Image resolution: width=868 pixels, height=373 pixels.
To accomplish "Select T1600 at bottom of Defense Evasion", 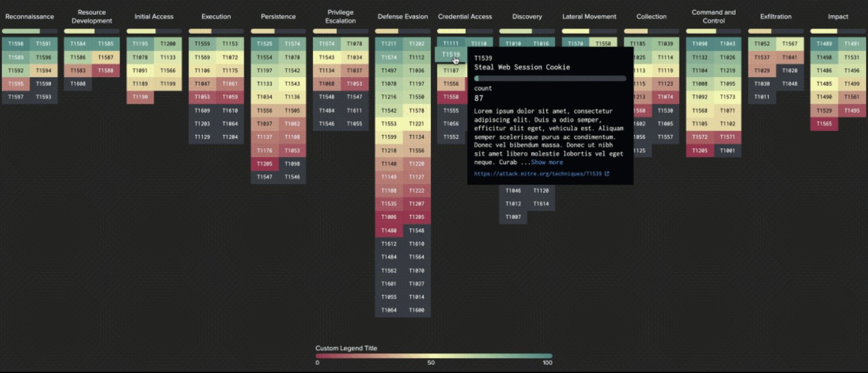I will (x=416, y=311).
